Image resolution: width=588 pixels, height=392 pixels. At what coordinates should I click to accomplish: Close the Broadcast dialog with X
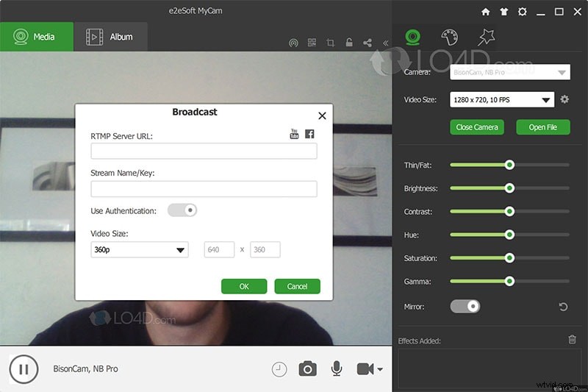322,116
